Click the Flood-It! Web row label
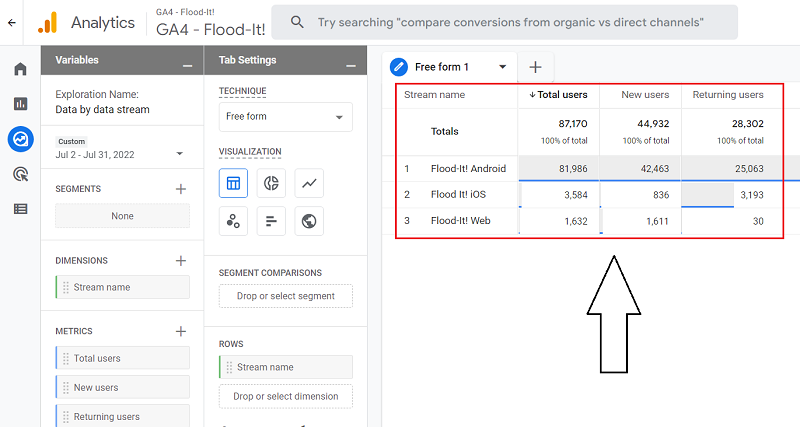 click(x=461, y=221)
